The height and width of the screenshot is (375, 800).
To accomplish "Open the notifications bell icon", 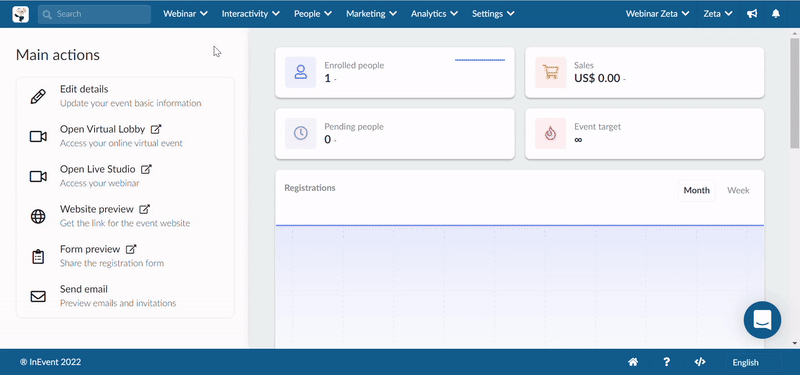I will 776,14.
